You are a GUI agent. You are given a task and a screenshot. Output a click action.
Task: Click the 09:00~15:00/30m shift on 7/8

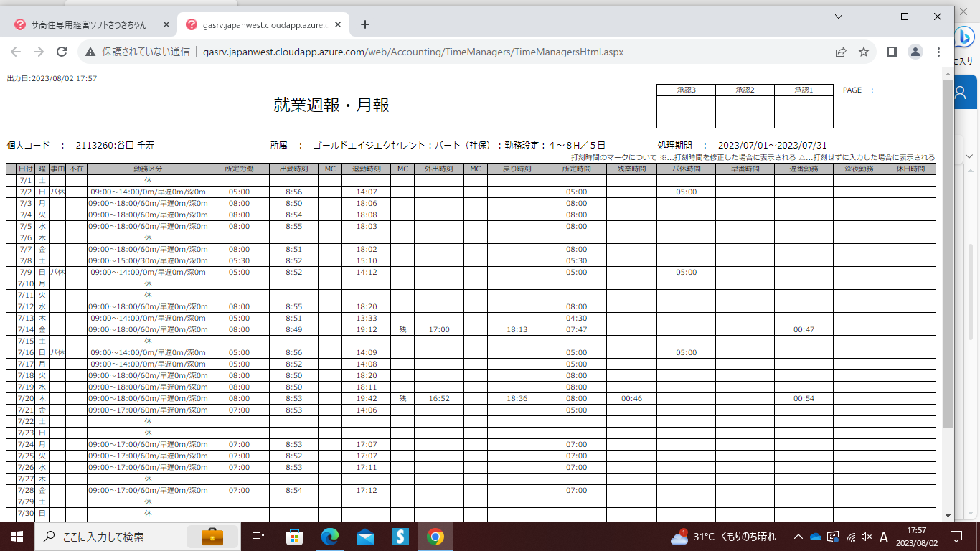point(148,260)
